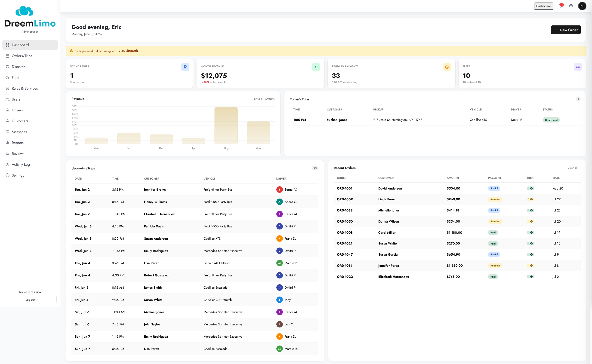Click the warning triangle icon in alert banner
The width and height of the screenshot is (592, 364).
pos(71,51)
